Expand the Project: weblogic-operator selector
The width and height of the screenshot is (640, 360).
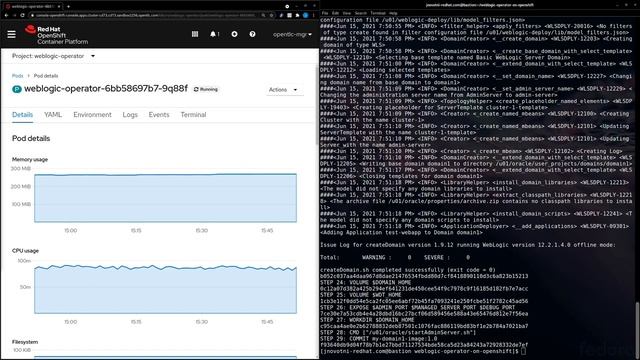click(53, 56)
